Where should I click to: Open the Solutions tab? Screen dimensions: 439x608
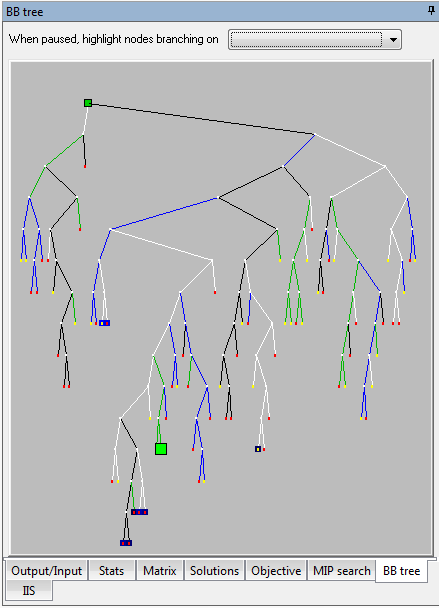point(214,570)
